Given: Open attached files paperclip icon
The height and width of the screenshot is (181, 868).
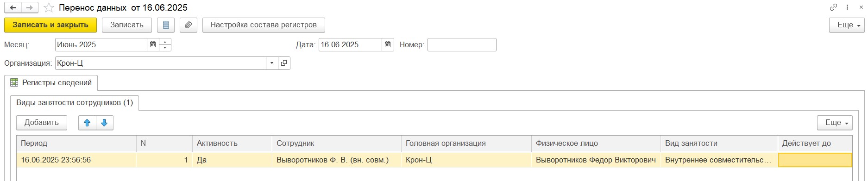Looking at the screenshot, I should [188, 25].
